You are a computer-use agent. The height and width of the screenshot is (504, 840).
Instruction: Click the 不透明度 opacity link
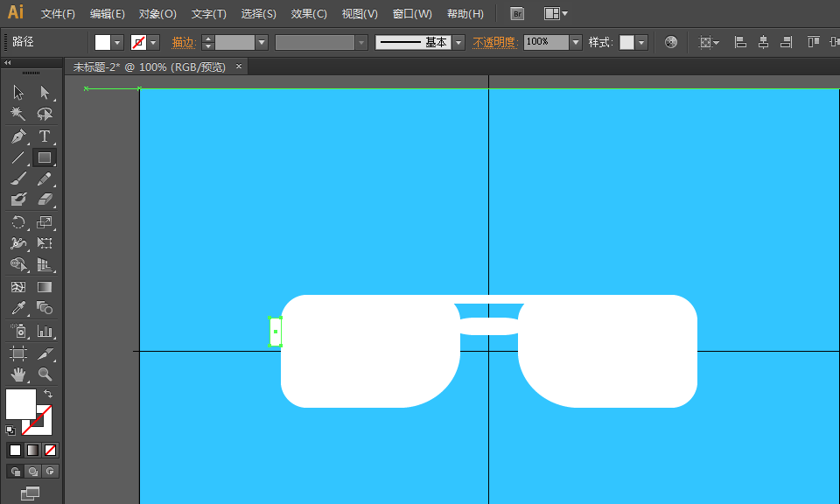point(494,42)
